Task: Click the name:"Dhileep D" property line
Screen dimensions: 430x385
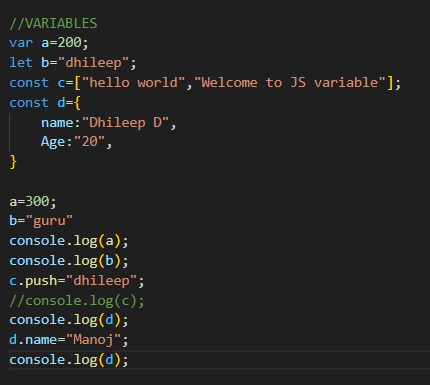Action: [108, 123]
